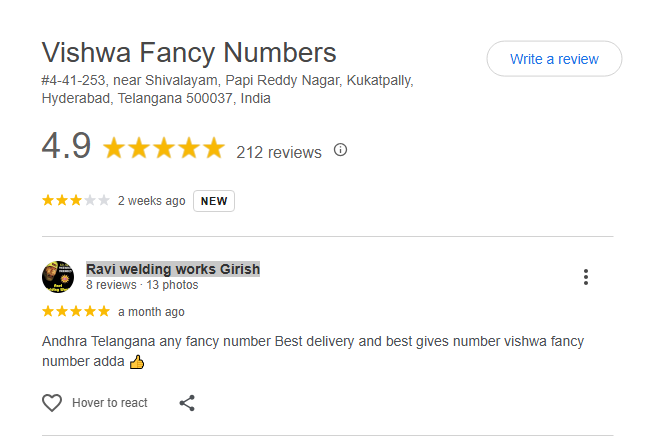
Task: Click the large gold five-star rating
Action: (164, 149)
